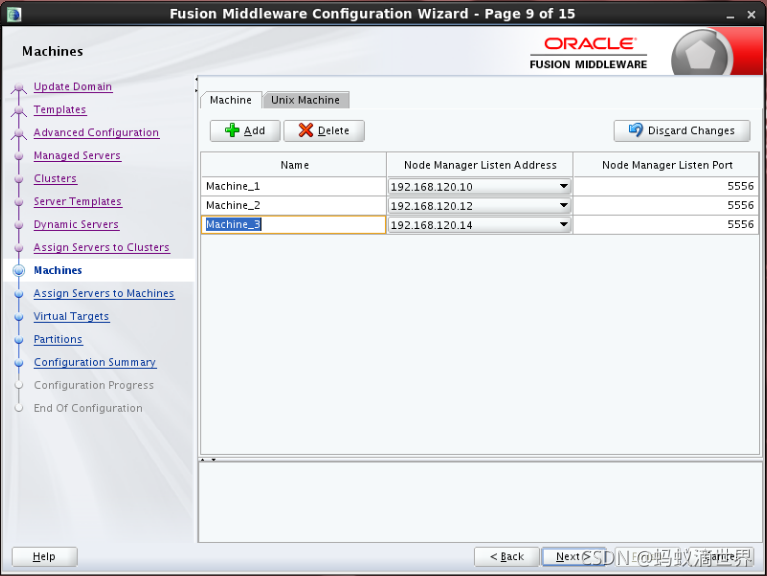Screen dimensions: 767x576
Task: Click the red X Delete icon
Action: click(306, 130)
